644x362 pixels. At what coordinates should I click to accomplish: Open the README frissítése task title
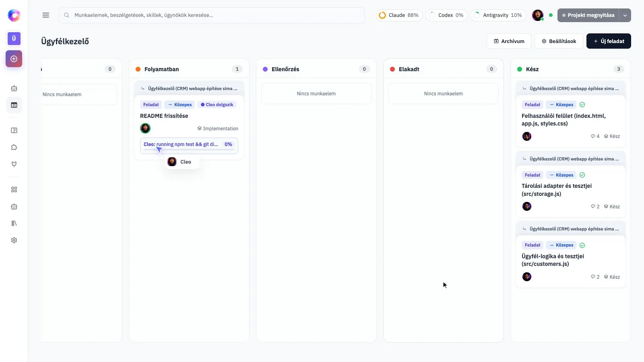point(164,116)
